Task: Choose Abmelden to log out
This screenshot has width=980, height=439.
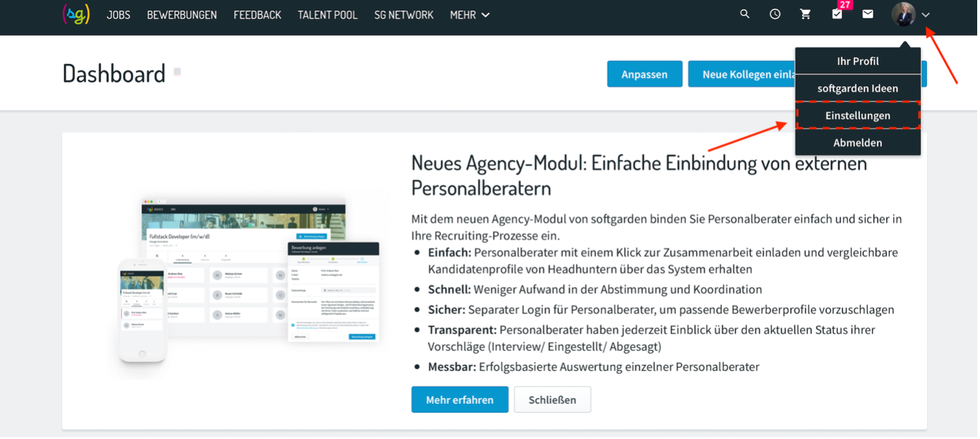Action: tap(859, 143)
